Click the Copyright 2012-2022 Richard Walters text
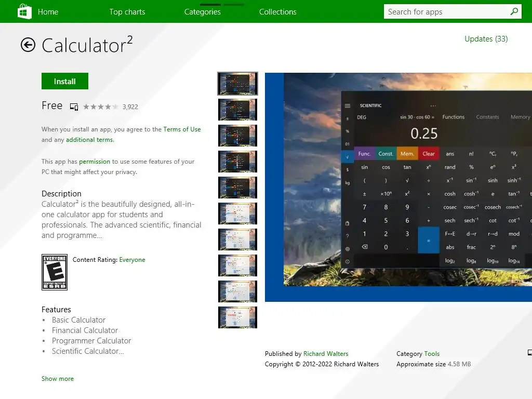532x399 pixels. [x=322, y=364]
